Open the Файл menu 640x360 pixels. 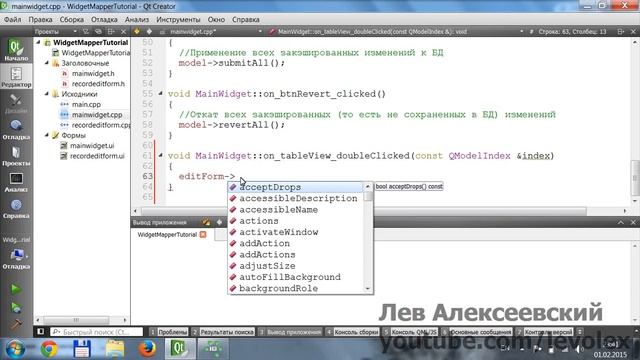[x=13, y=19]
